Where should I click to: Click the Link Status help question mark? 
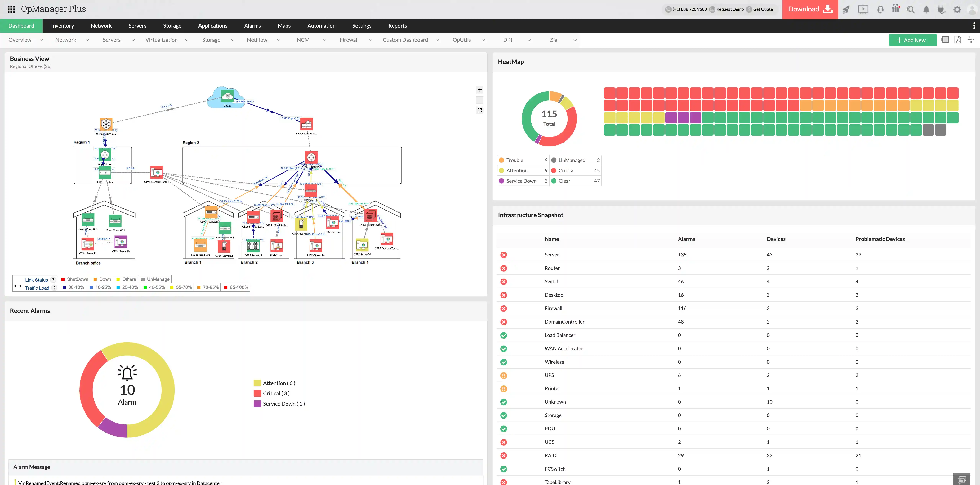[x=53, y=280]
